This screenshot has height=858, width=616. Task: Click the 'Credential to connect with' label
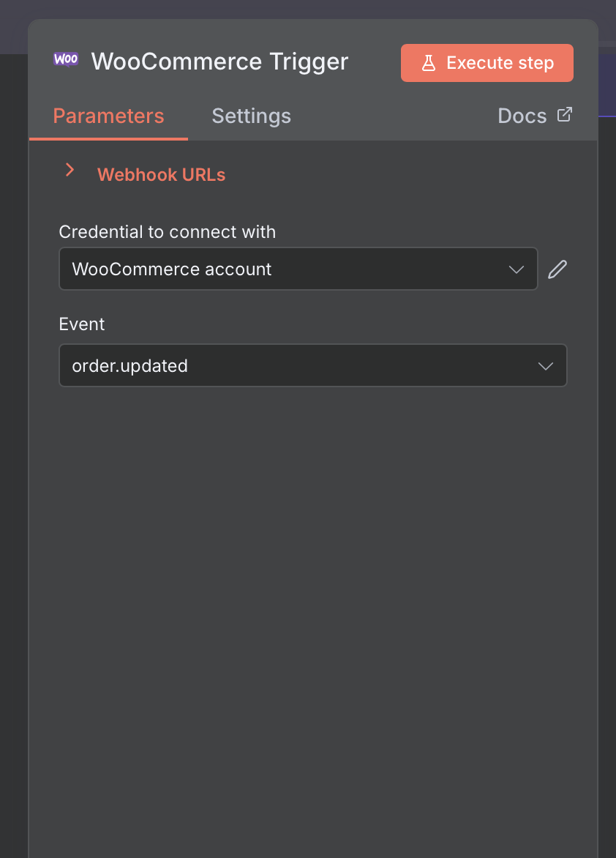pos(167,232)
